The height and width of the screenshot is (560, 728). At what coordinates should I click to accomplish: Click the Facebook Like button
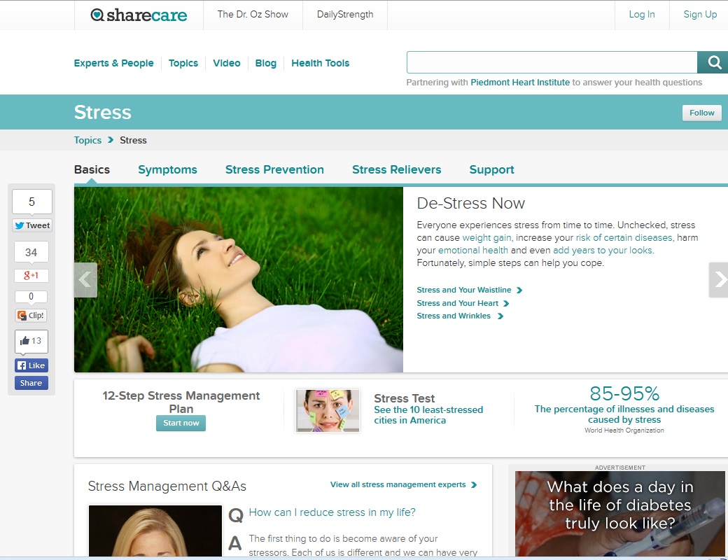(x=31, y=365)
